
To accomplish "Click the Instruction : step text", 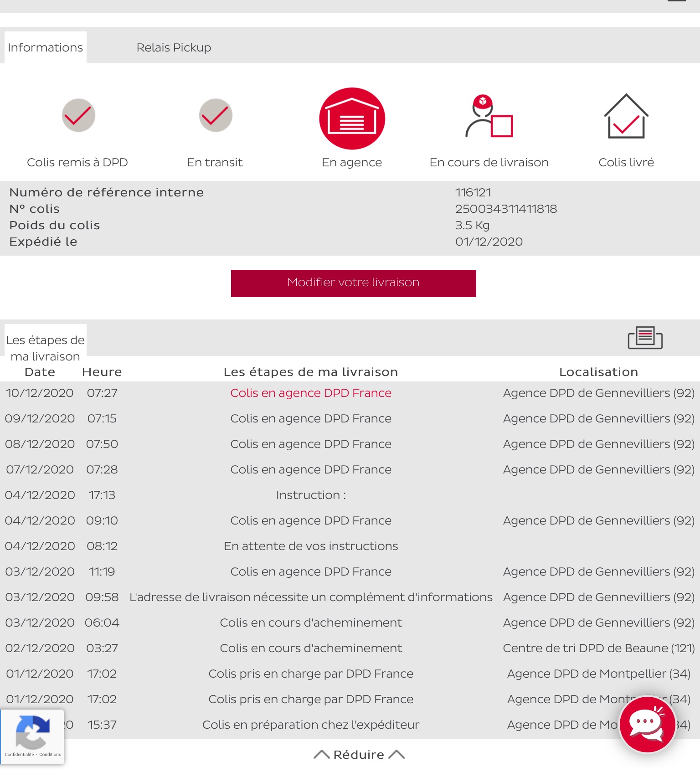I will (311, 495).
